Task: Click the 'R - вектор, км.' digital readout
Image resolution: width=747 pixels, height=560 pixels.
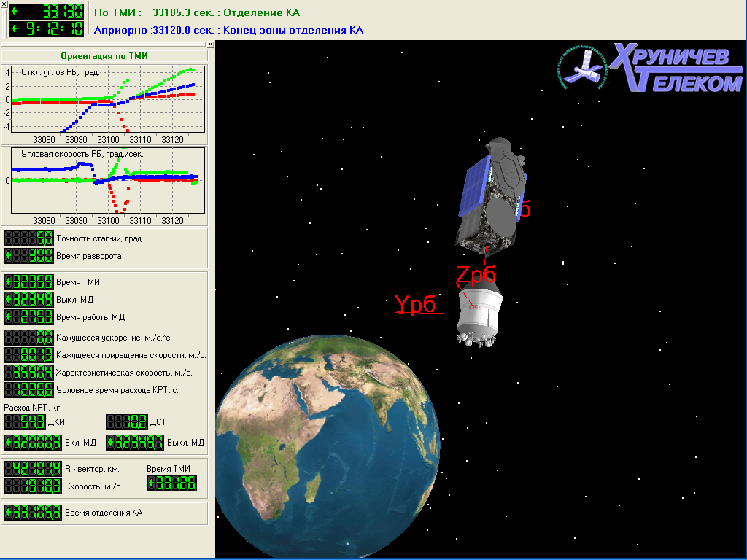Action: (x=32, y=469)
